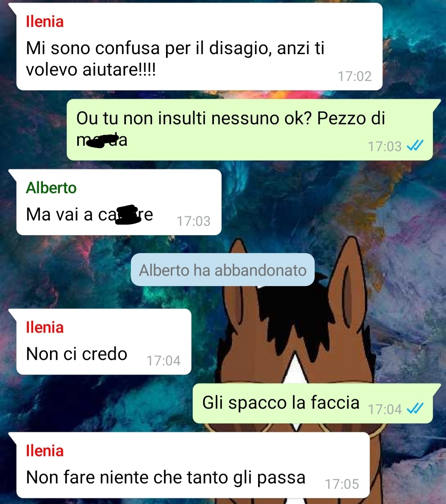
Task: Select the 'Mi sono confusa per il disagio' message
Action: tap(199, 46)
